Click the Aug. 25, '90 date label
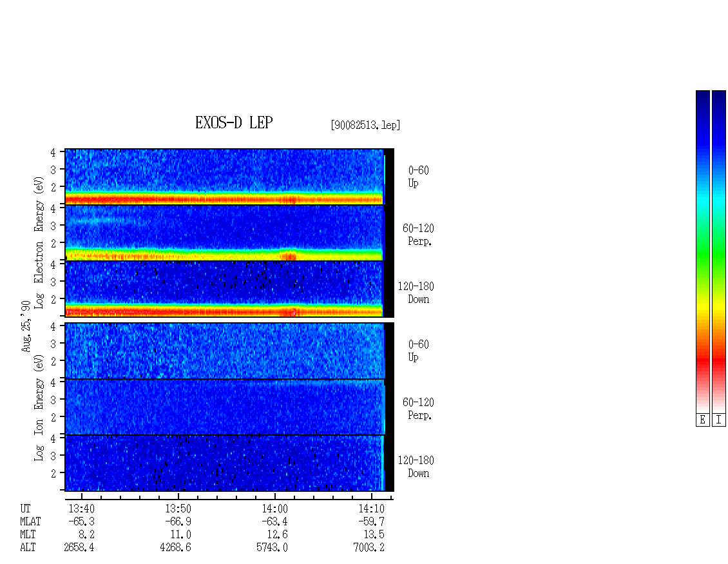Screen dimensions: 728x564 pos(26,326)
